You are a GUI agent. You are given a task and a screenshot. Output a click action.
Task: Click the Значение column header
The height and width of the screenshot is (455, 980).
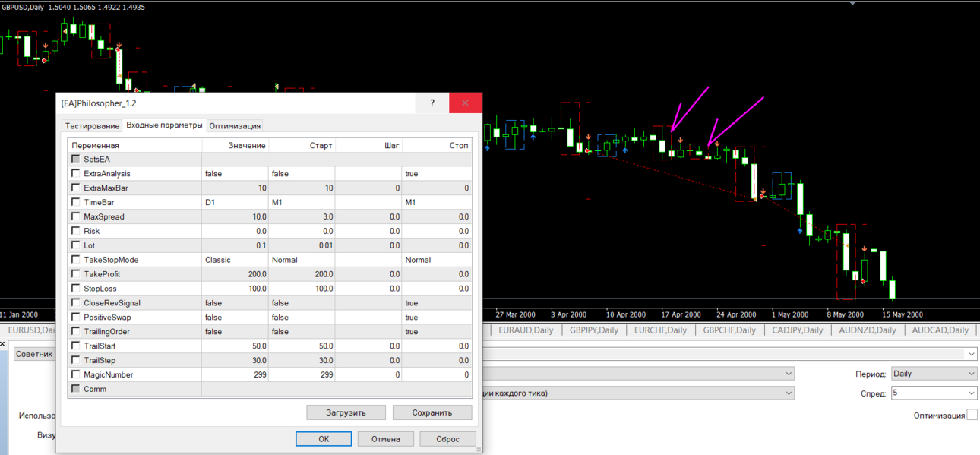click(x=236, y=145)
